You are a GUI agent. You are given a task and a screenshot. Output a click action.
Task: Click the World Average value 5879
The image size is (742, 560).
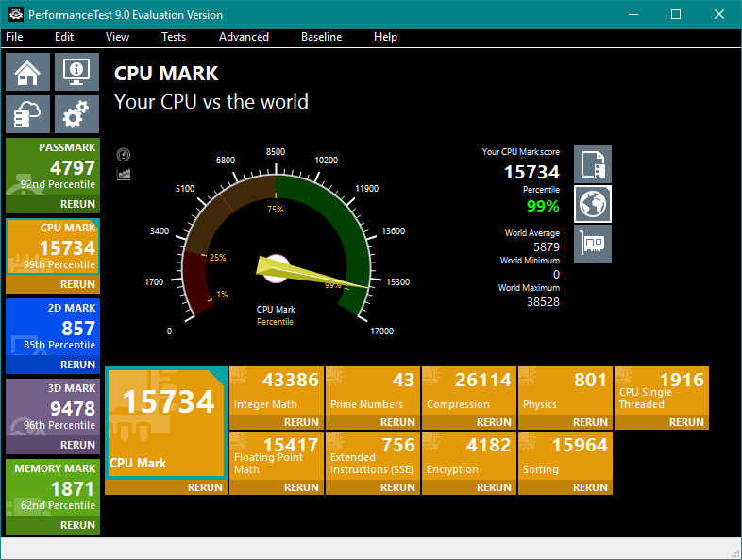pyautogui.click(x=547, y=246)
